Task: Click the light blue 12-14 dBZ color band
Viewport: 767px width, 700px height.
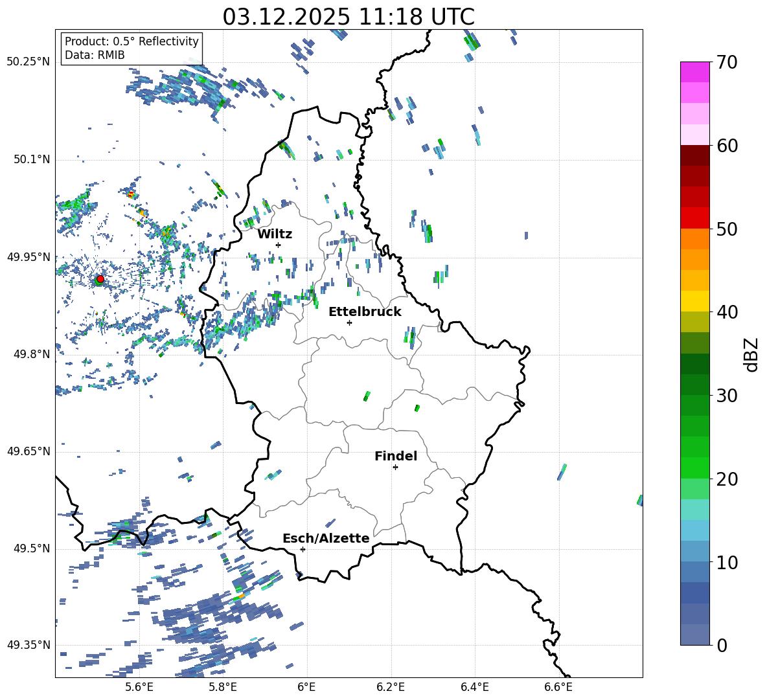Action: [695, 530]
